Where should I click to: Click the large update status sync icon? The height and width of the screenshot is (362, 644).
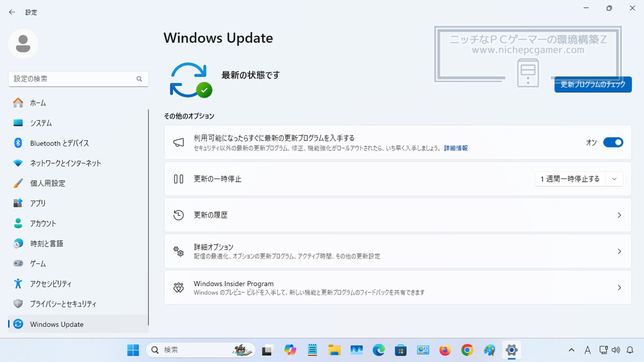[191, 80]
